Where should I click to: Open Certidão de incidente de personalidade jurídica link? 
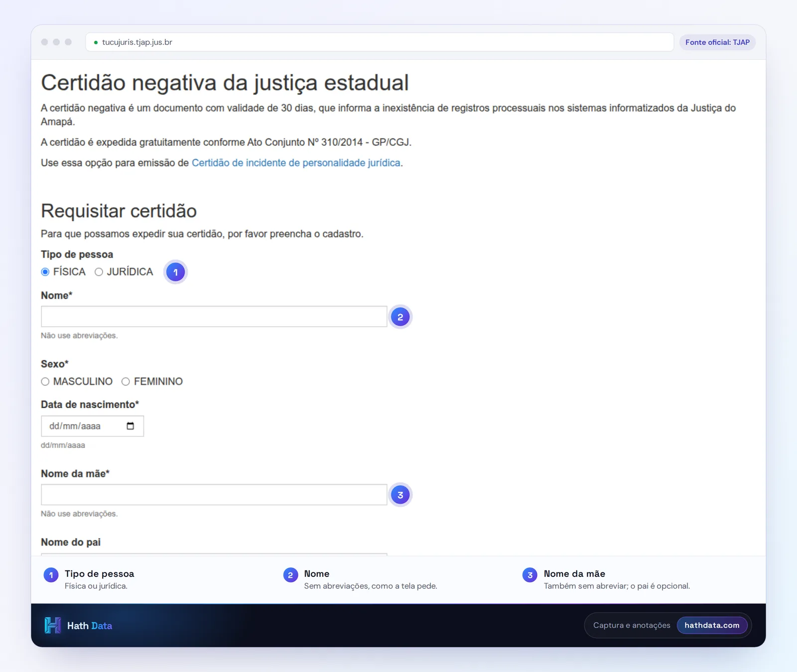(x=296, y=163)
